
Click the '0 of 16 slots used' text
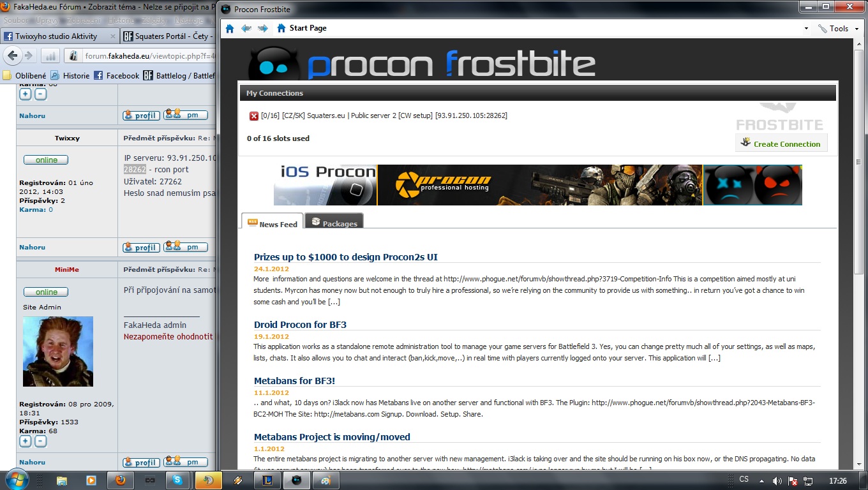[278, 138]
